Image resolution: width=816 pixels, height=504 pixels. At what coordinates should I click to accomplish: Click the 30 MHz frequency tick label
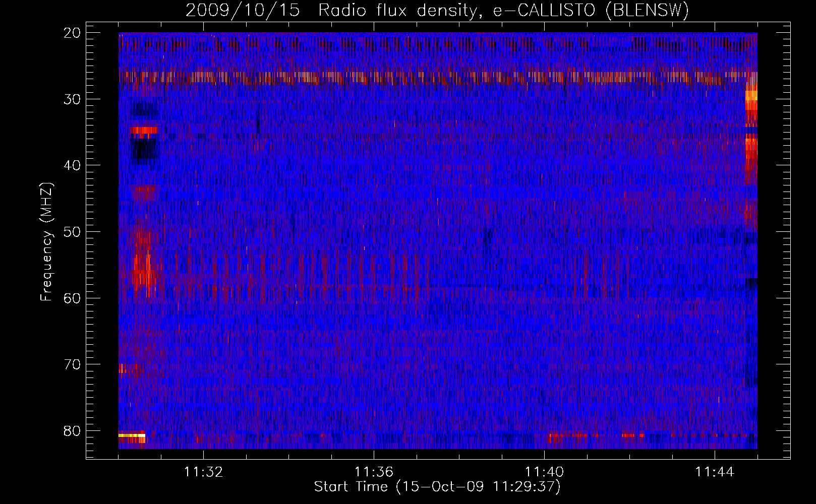[73, 99]
